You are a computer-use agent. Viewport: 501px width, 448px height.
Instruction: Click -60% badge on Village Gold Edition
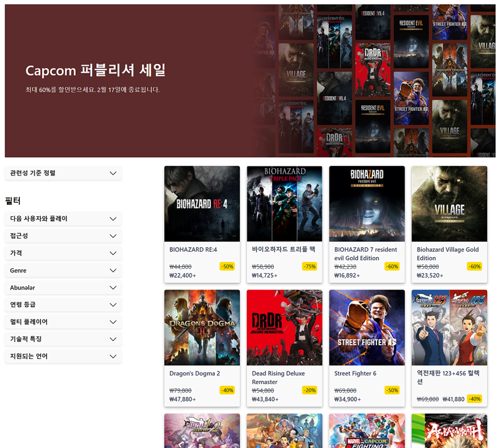tap(475, 266)
